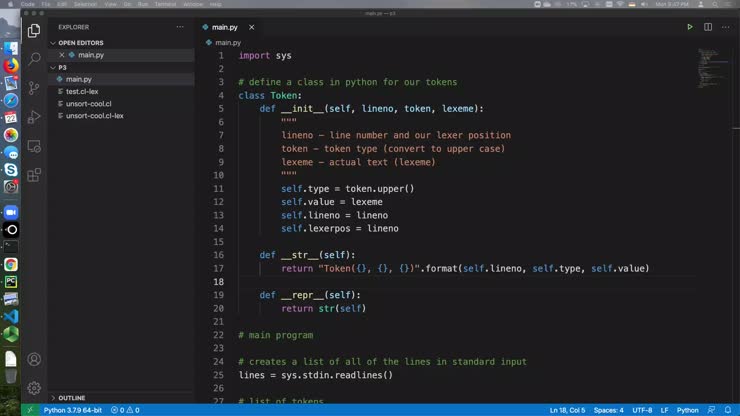This screenshot has height=416, width=740.
Task: Open the Selection menu
Action: coord(85,4)
